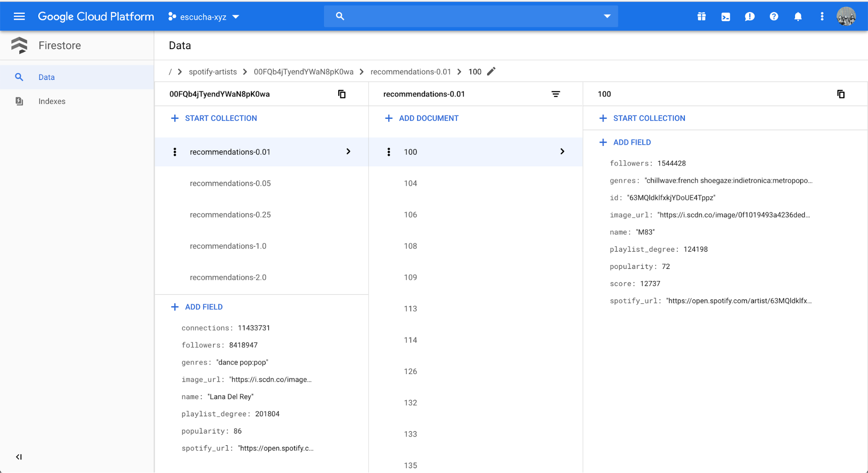The image size is (868, 473).
Task: Open 00FQb4jTyendYWaN8pK0wa breadcrumb link
Action: 304,72
